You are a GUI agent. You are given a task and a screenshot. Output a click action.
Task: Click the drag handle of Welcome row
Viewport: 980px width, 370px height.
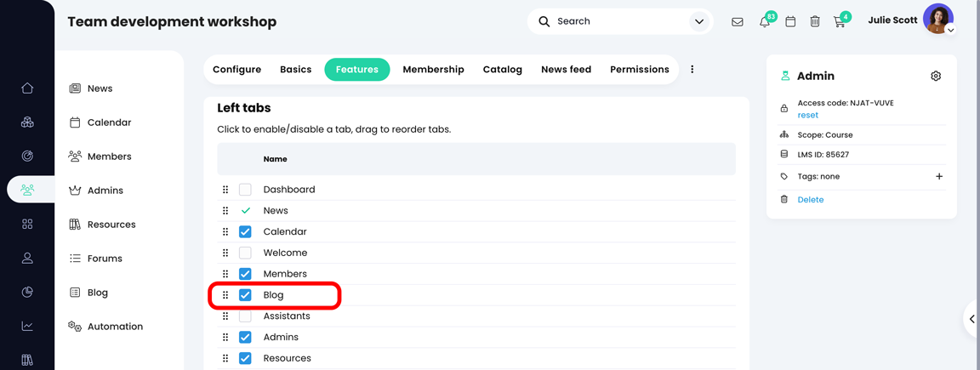[225, 253]
